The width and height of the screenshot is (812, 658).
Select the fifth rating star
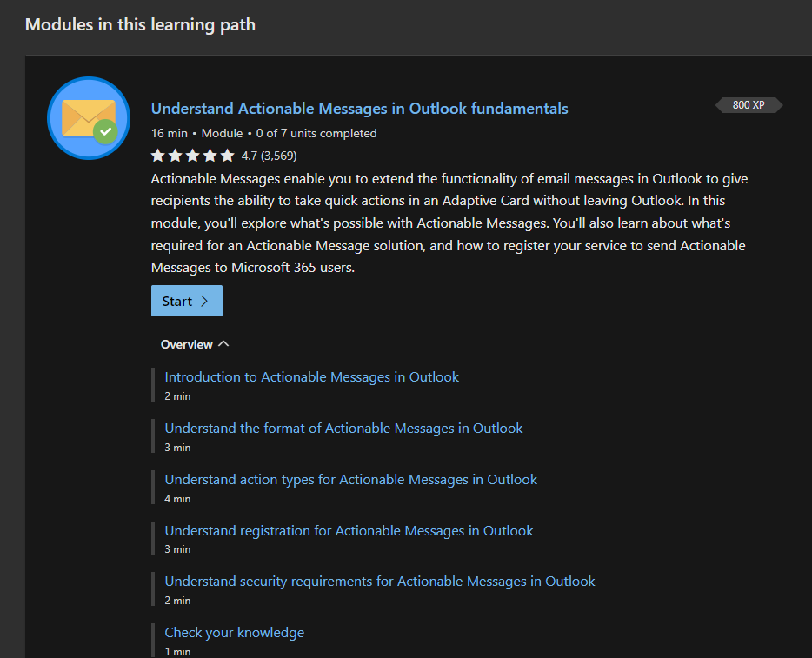pyautogui.click(x=228, y=155)
